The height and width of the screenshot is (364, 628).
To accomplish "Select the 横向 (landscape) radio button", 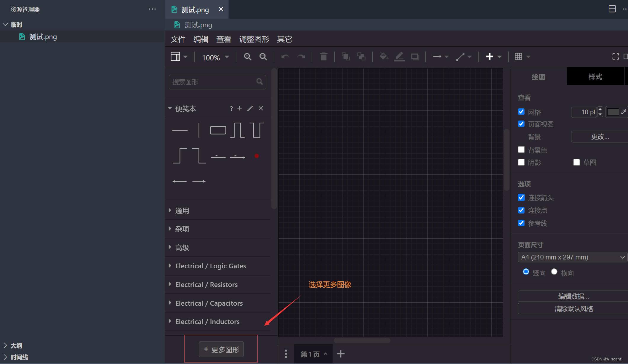I will (x=554, y=271).
